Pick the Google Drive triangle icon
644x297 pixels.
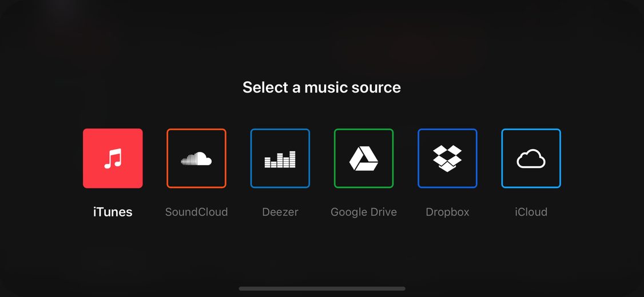click(x=364, y=158)
